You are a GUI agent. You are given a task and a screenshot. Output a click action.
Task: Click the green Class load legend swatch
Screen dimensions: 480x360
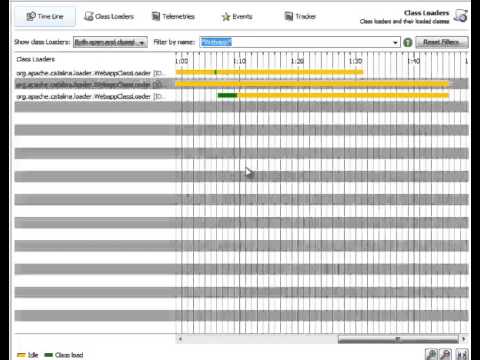pos(49,355)
